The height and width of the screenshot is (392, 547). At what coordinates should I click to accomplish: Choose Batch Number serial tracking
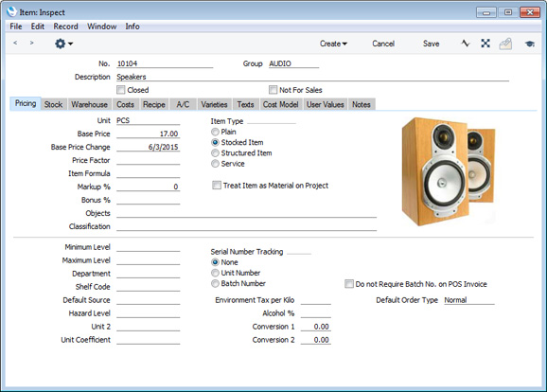coord(215,284)
